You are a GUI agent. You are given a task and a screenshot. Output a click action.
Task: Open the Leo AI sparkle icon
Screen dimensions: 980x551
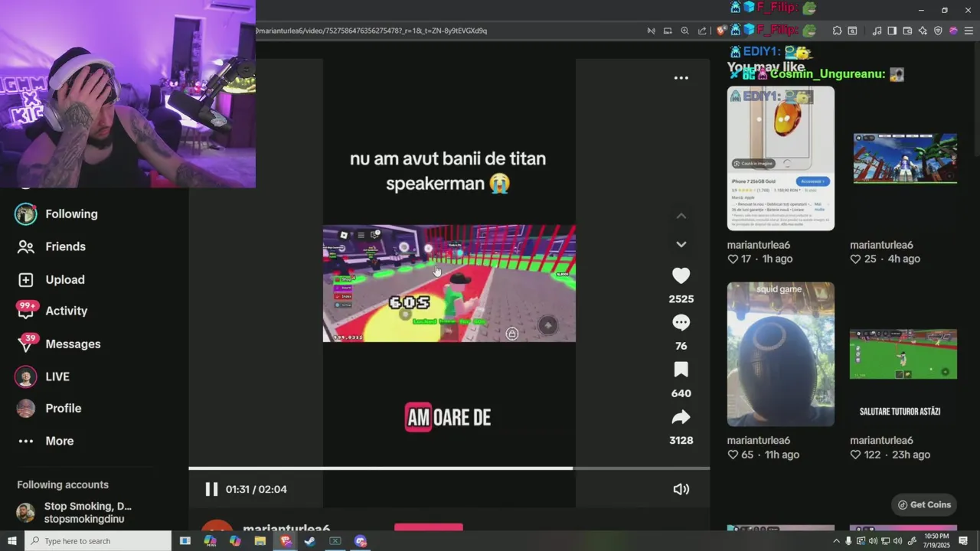(923, 31)
